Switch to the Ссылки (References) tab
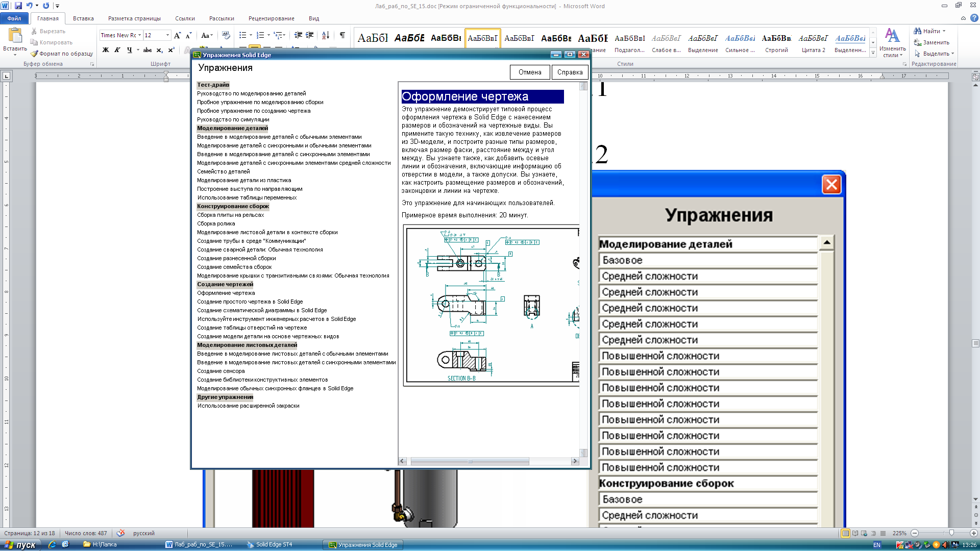Screen dimensions: 980x551 [x=185, y=18]
